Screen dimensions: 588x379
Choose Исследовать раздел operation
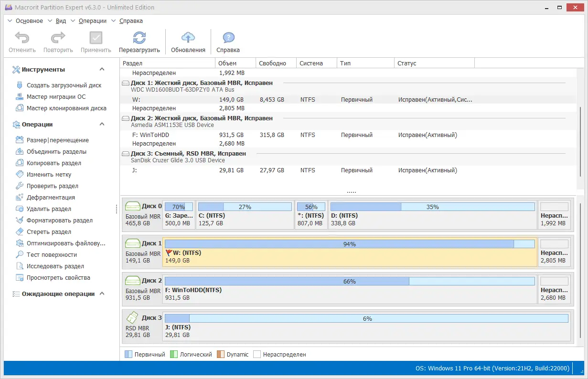pos(55,266)
